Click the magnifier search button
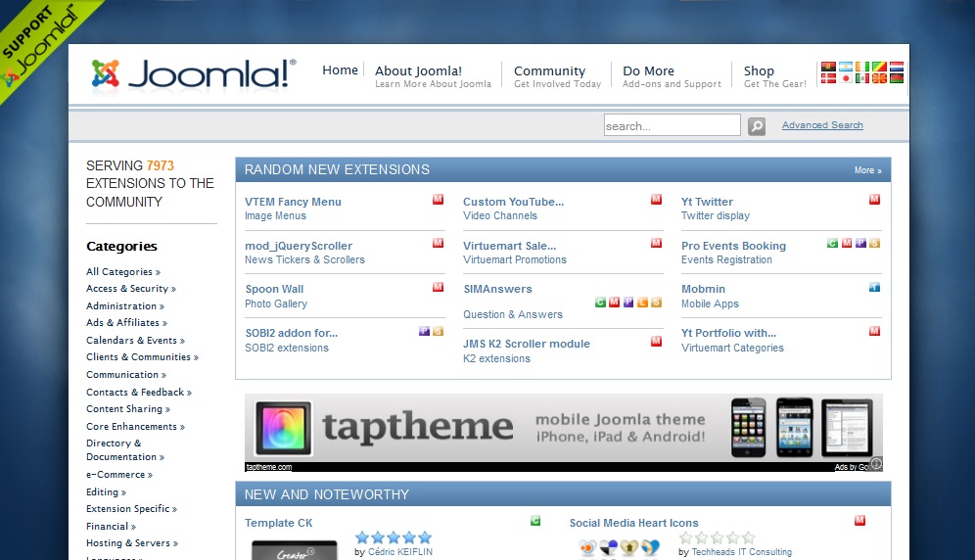975x560 pixels. (x=756, y=126)
